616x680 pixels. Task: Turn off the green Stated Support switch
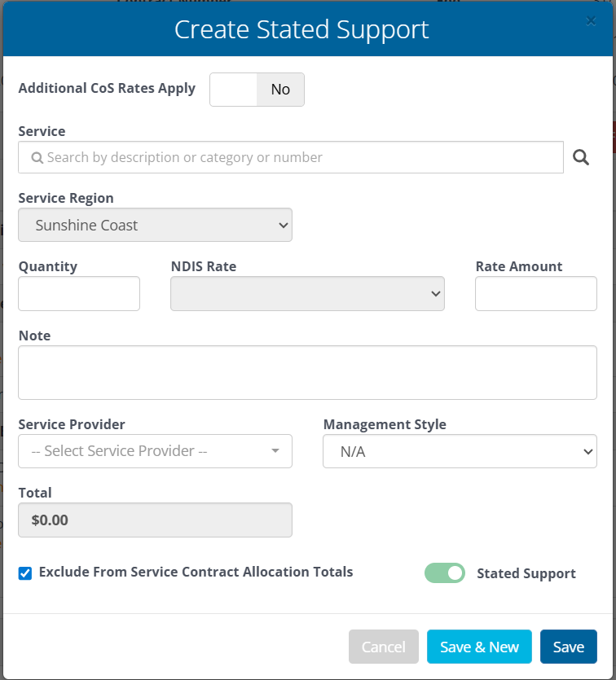tap(444, 573)
